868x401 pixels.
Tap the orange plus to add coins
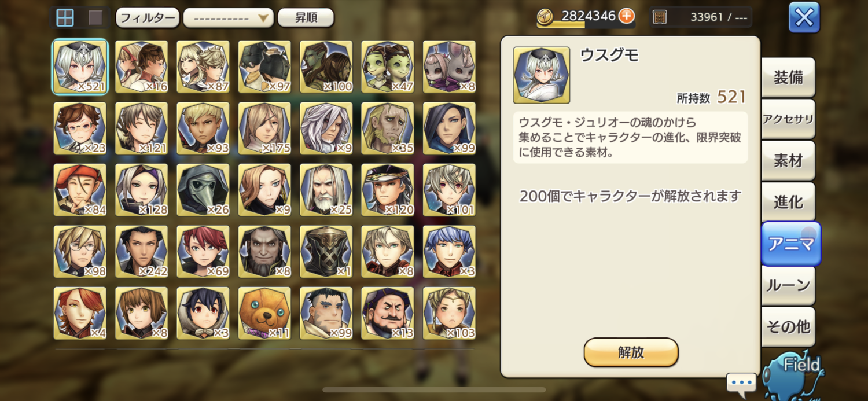tap(626, 16)
